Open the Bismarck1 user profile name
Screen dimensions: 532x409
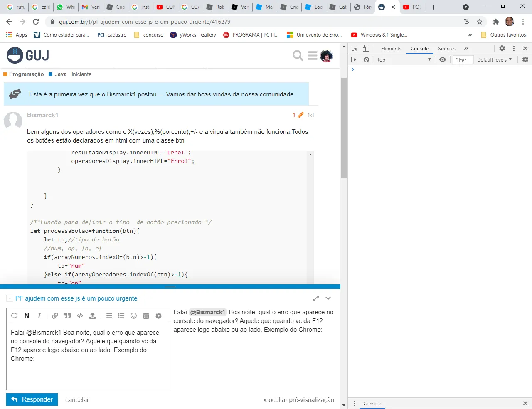[x=42, y=115]
